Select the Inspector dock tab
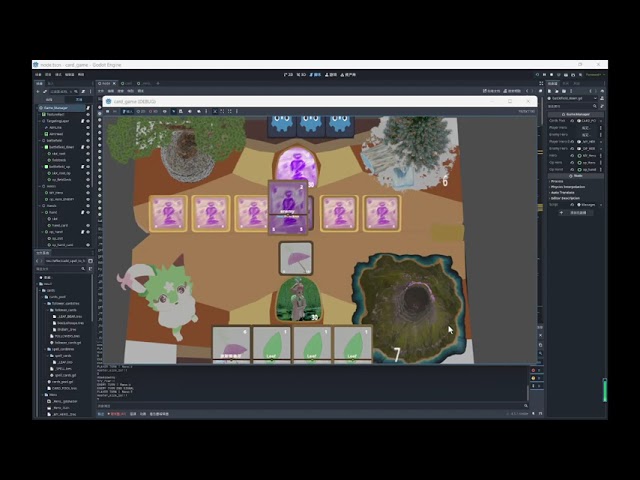 (553, 83)
